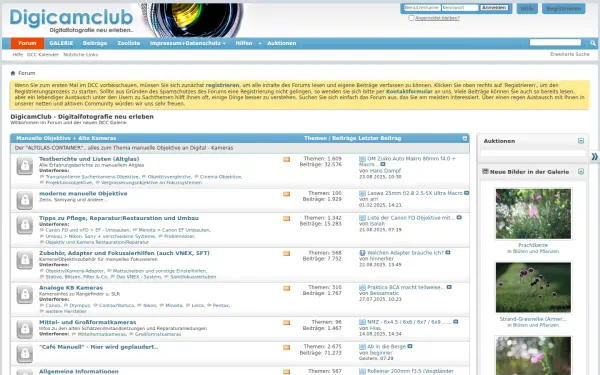Open DCC Kalender sub-navigation link

click(42, 55)
